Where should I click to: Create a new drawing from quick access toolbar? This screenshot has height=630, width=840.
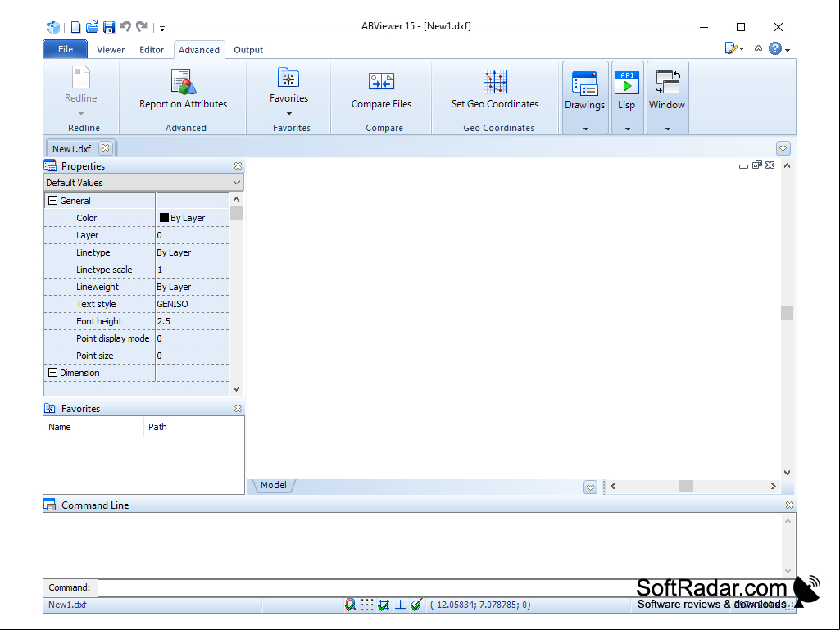[x=76, y=27]
